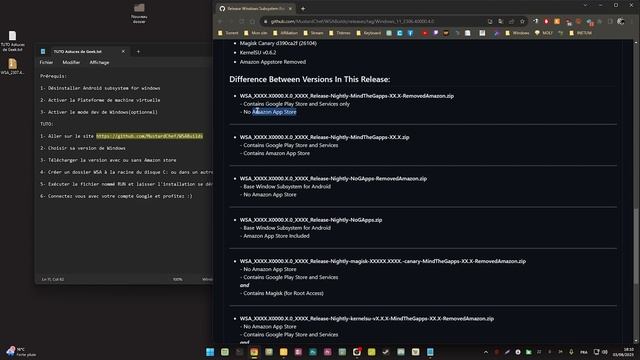Open the Windows Start menu
Viewport: 640px width, 360px height.
(210, 352)
